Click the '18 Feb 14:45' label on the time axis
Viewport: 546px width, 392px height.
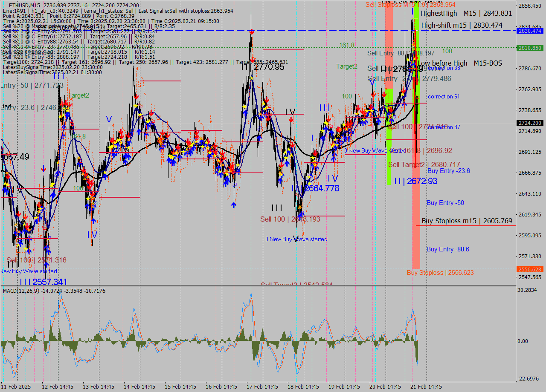point(303,387)
